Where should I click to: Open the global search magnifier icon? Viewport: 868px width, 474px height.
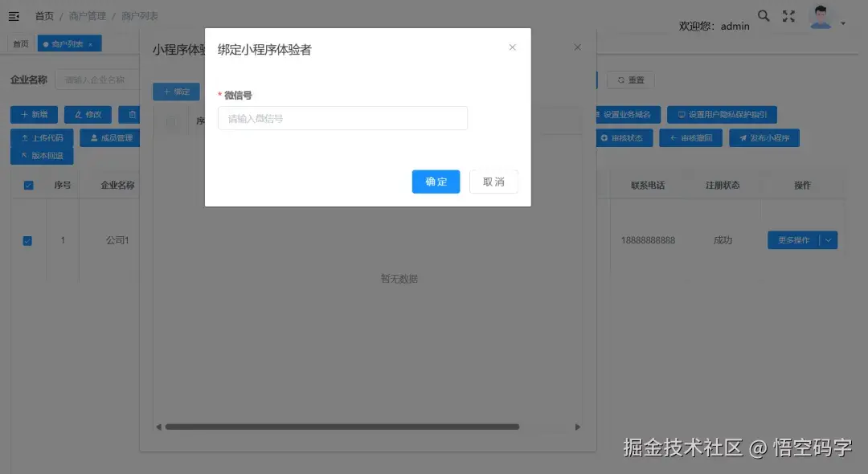[764, 14]
